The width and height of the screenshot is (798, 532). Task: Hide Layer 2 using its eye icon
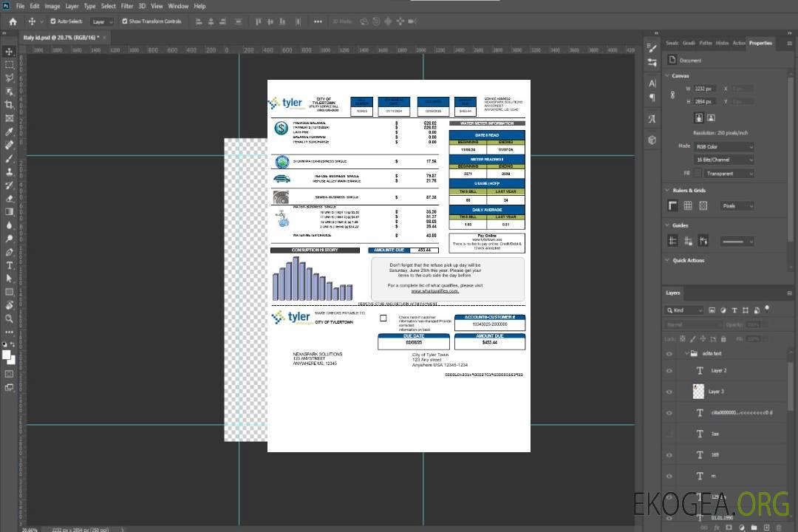tap(669, 371)
